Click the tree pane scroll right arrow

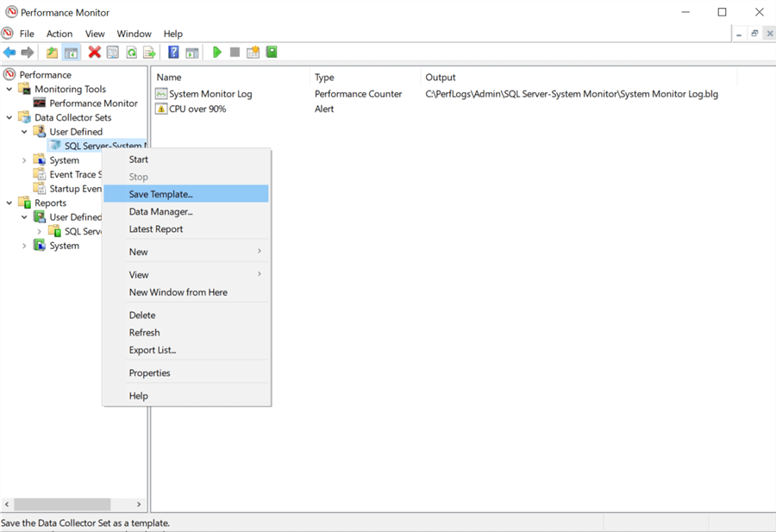tap(139, 504)
